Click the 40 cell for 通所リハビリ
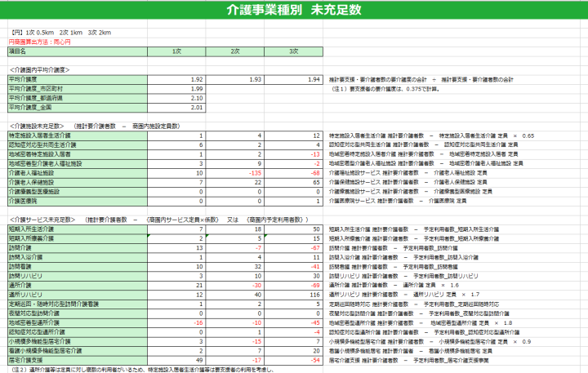The image size is (588, 373). click(x=235, y=295)
